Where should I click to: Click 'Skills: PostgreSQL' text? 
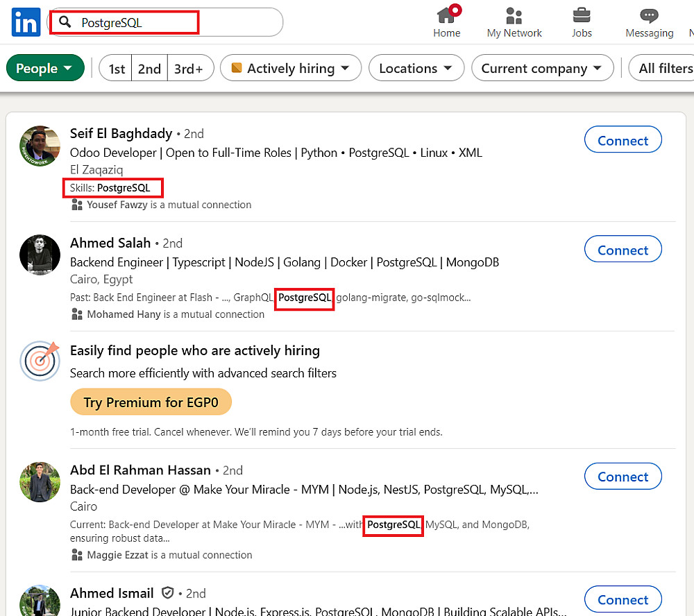click(x=110, y=187)
